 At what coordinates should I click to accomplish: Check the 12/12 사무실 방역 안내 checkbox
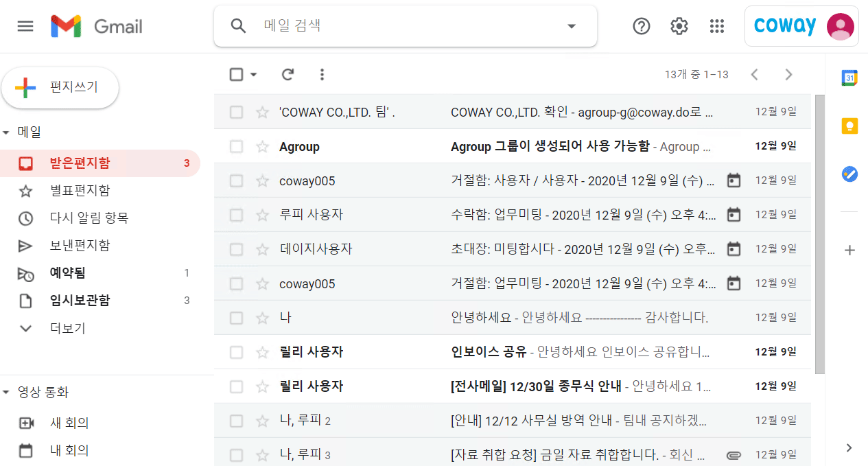[236, 421]
